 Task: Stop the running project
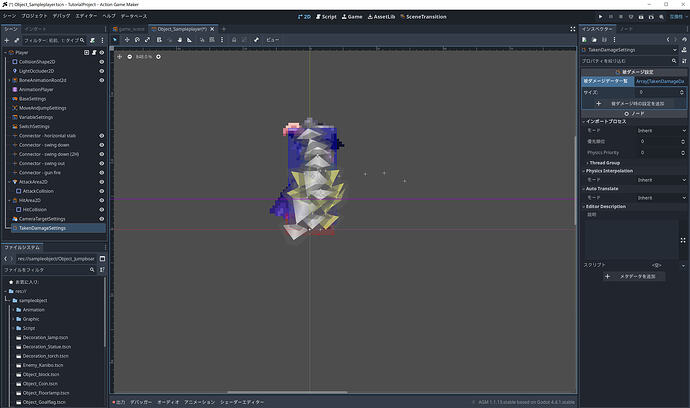(x=620, y=17)
